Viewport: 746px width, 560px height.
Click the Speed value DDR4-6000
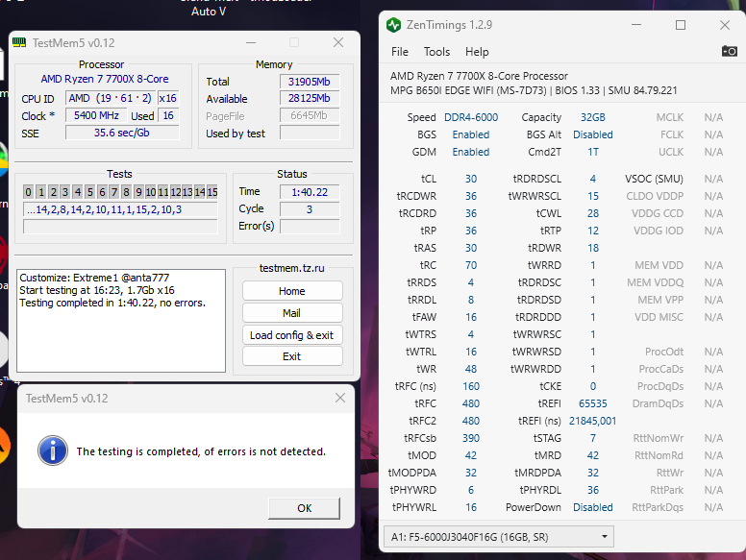(471, 117)
